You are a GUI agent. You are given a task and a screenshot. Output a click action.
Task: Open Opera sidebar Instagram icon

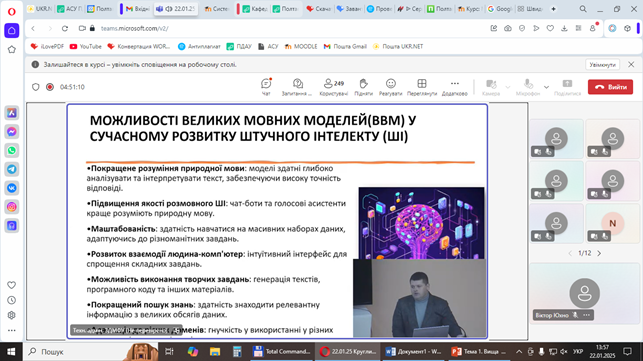11,207
